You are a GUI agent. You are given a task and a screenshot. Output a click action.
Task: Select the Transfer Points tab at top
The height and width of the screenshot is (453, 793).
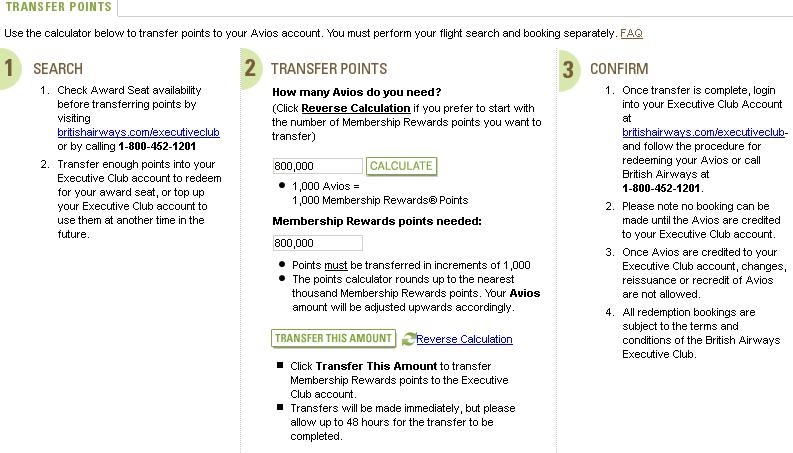(x=57, y=7)
